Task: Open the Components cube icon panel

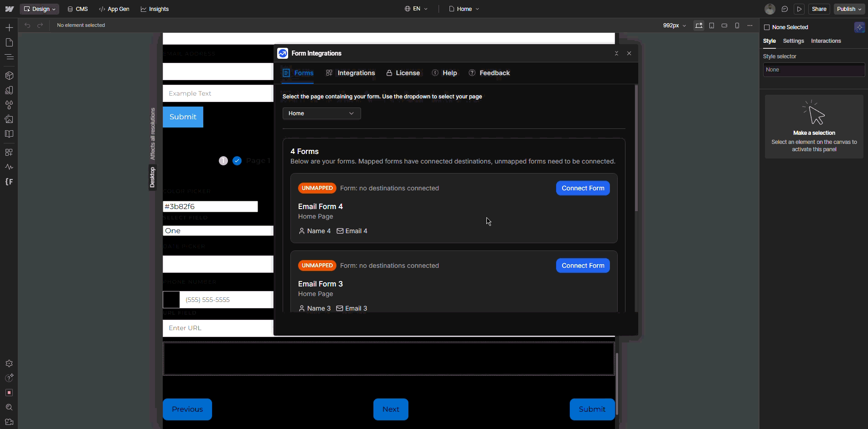Action: pyautogui.click(x=9, y=76)
